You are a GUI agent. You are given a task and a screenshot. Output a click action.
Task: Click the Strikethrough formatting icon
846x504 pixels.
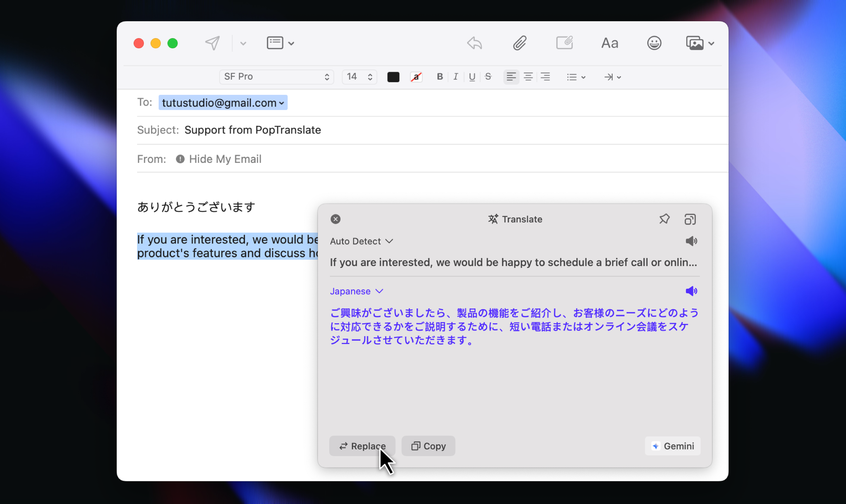[x=488, y=77]
